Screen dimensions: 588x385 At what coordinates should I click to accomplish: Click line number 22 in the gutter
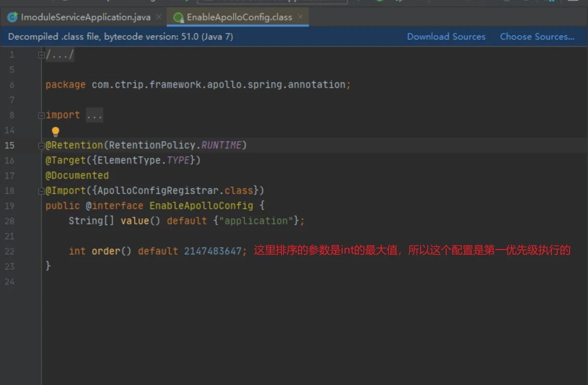click(x=10, y=251)
